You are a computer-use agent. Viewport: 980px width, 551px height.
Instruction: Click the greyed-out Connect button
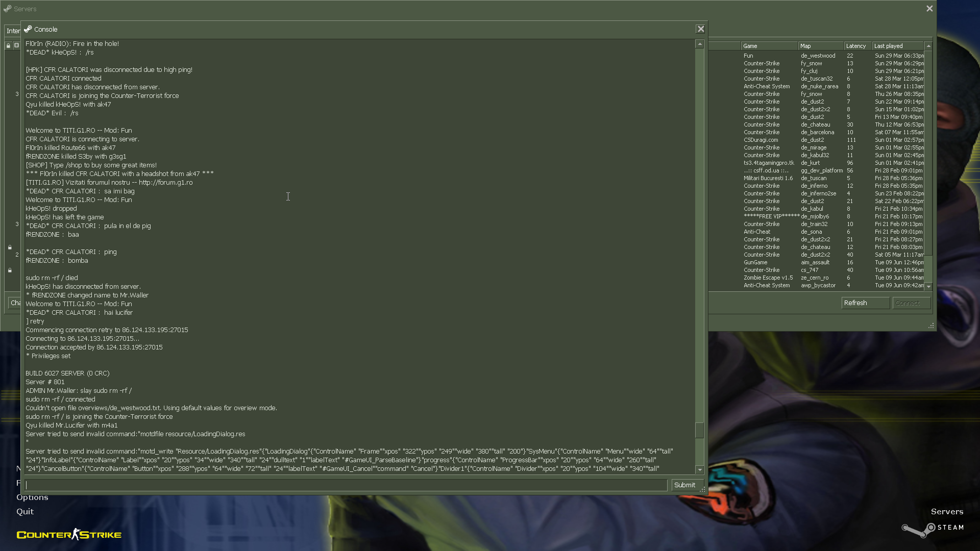coord(911,303)
